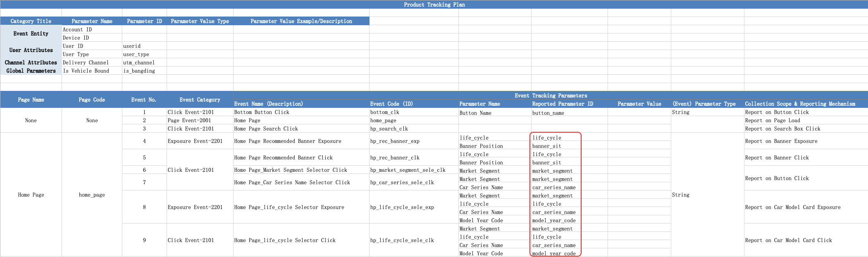868x257 pixels.
Task: Select the 'button_name' reported ID cell
Action: [x=570, y=112]
